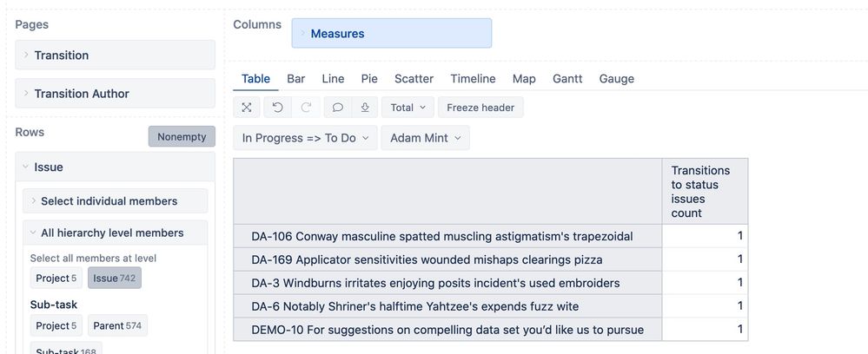
Task: Click the redo arrow icon
Action: click(x=306, y=108)
